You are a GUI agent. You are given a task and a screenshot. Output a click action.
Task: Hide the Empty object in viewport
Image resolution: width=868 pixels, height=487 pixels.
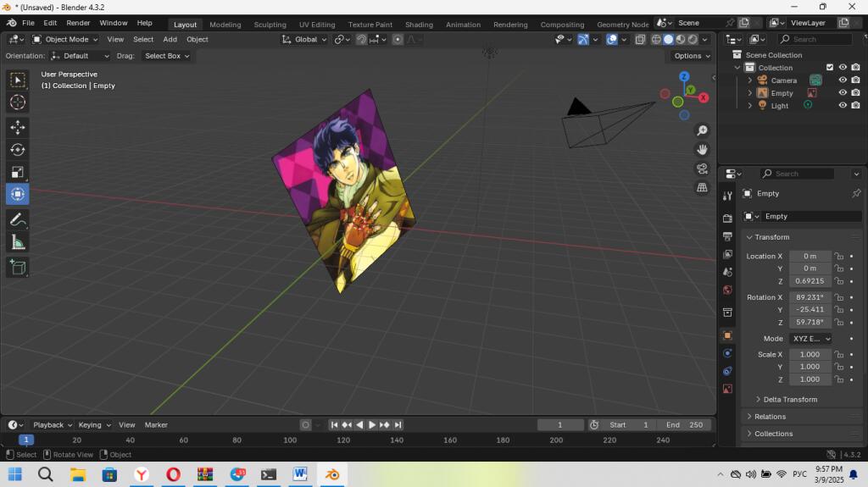tap(843, 92)
